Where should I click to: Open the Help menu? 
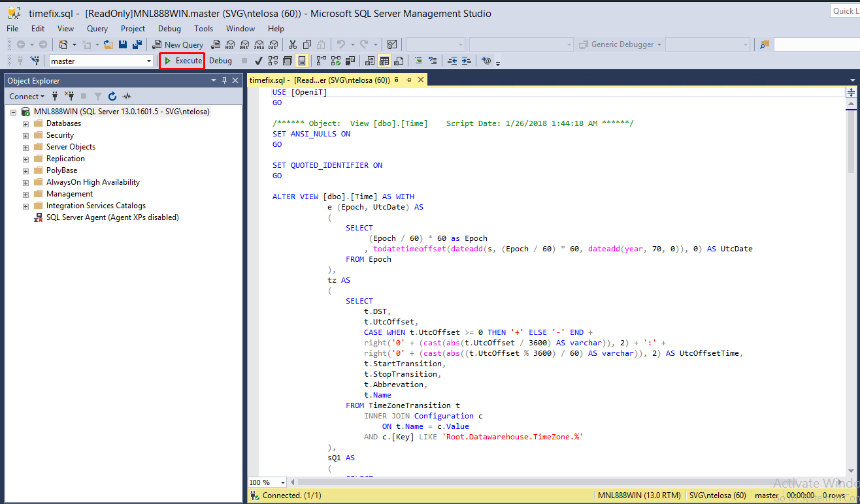click(276, 29)
